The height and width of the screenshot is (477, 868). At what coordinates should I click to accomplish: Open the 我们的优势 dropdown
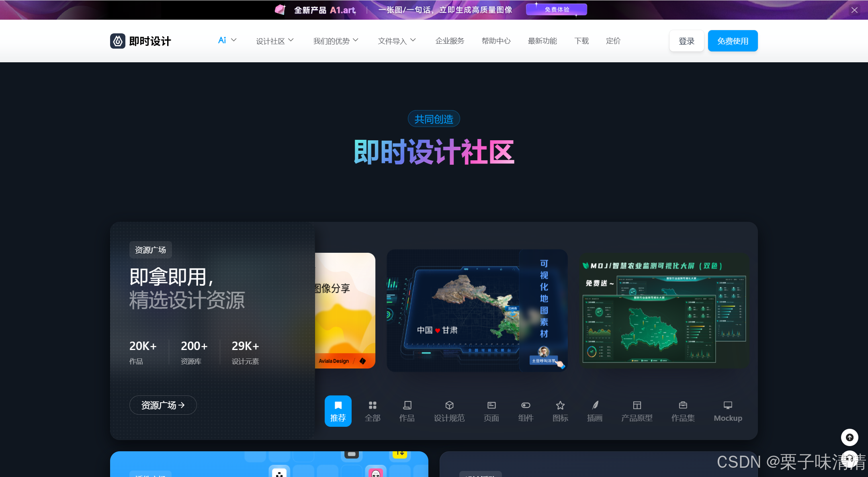pyautogui.click(x=336, y=41)
